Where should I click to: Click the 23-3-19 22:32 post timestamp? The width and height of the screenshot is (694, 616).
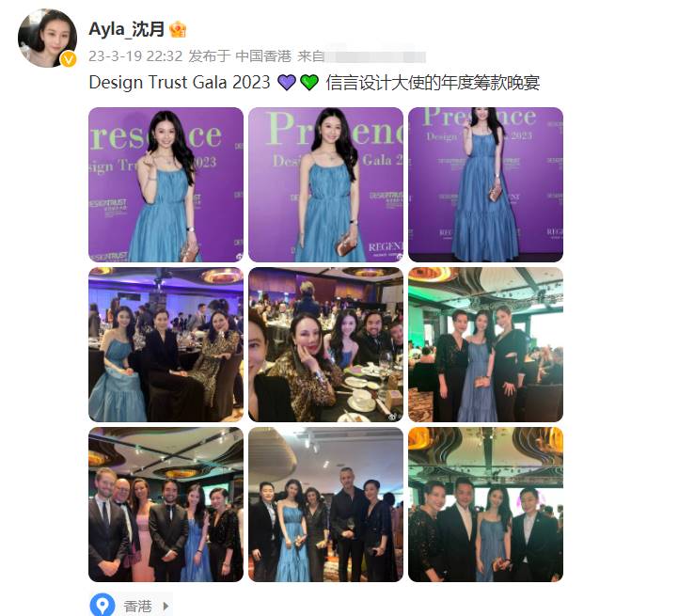pyautogui.click(x=135, y=56)
